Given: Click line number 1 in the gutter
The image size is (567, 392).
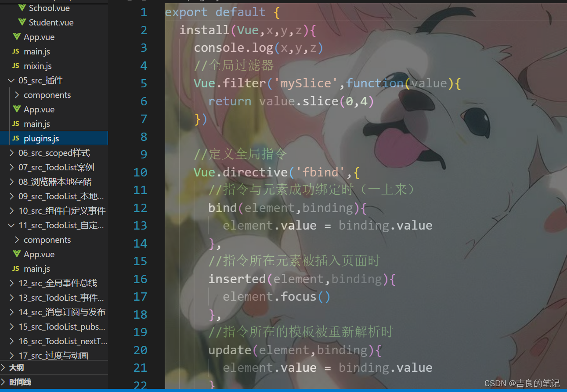Looking at the screenshot, I should click(144, 12).
